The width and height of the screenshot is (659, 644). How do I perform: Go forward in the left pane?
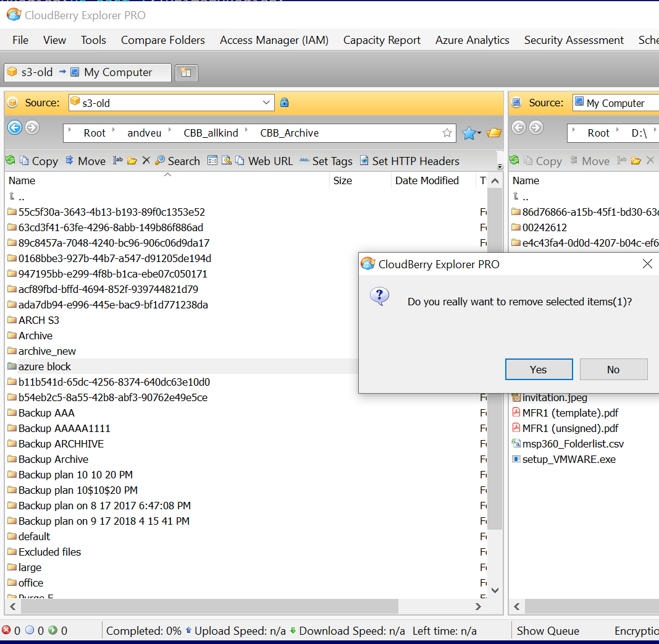click(x=32, y=127)
